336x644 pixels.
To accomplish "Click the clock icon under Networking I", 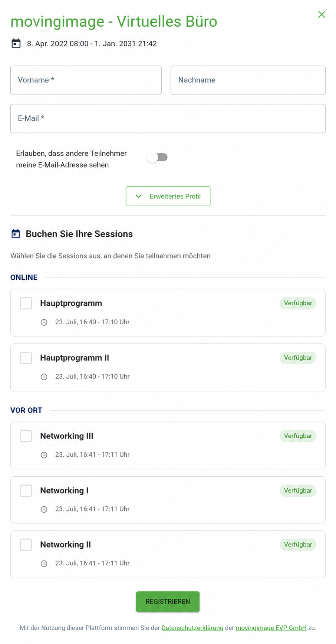I will pyautogui.click(x=44, y=509).
